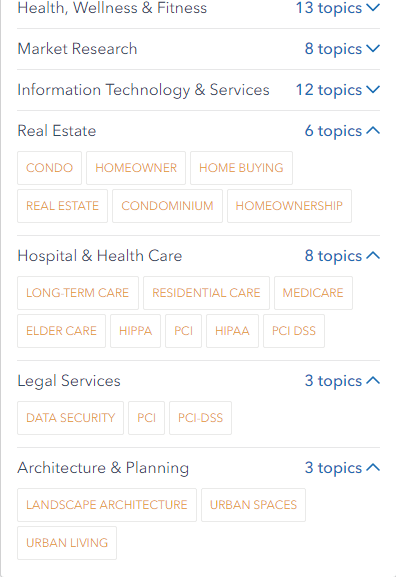The height and width of the screenshot is (577, 396).
Task: Select the CONDO topic tag
Action: point(49,168)
